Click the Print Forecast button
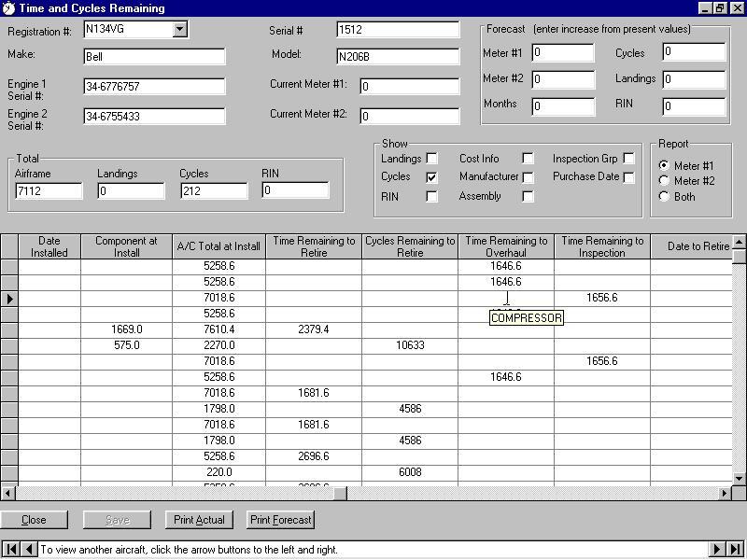This screenshot has width=747, height=560. (281, 520)
